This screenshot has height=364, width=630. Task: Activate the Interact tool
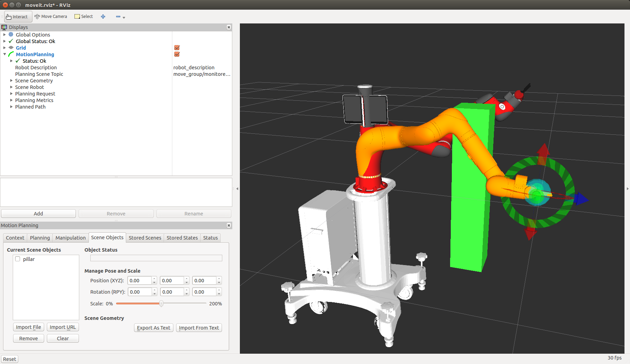pos(18,17)
